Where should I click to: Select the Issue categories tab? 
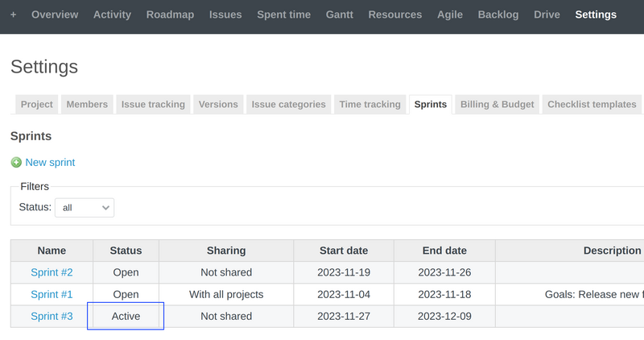(x=288, y=105)
